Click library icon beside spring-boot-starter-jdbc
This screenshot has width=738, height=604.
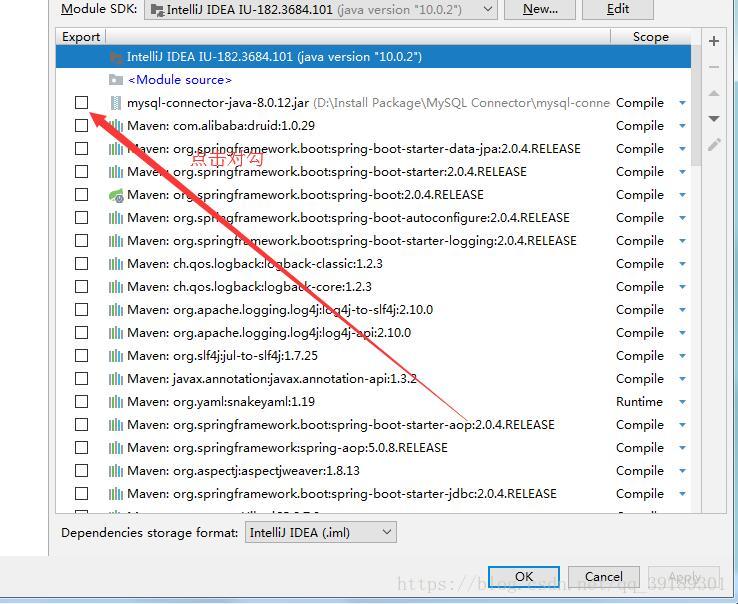pyautogui.click(x=116, y=494)
